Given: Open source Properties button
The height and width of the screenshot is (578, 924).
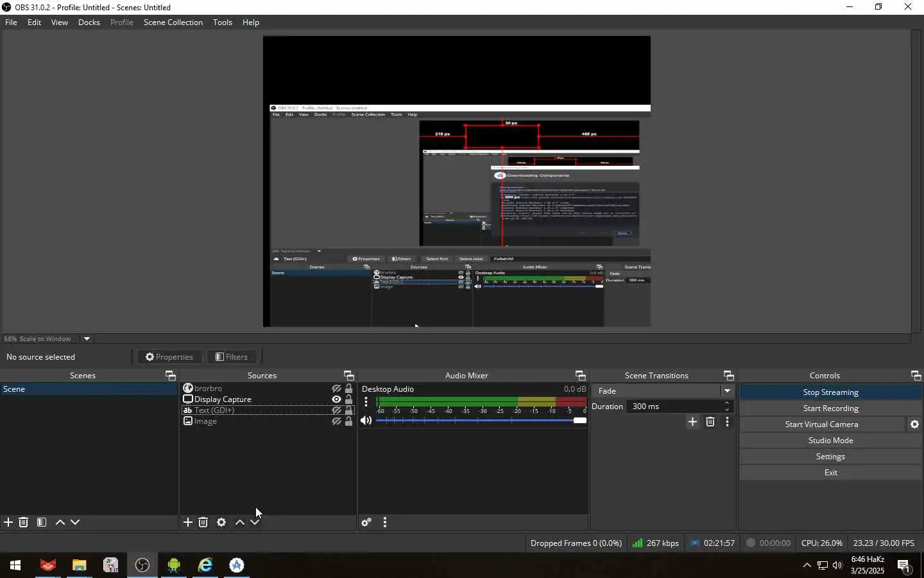Looking at the screenshot, I should click(169, 357).
